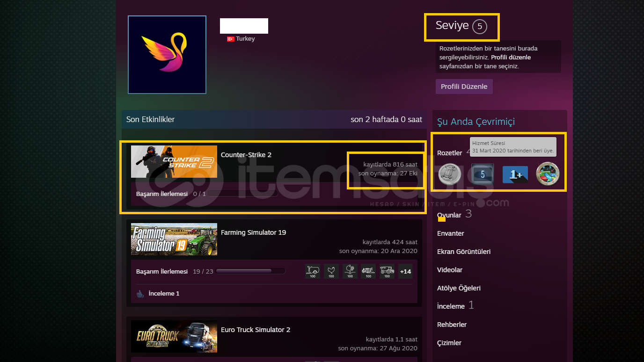The width and height of the screenshot is (644, 362).
Task: View the chicken achievement icon
Action: [331, 271]
